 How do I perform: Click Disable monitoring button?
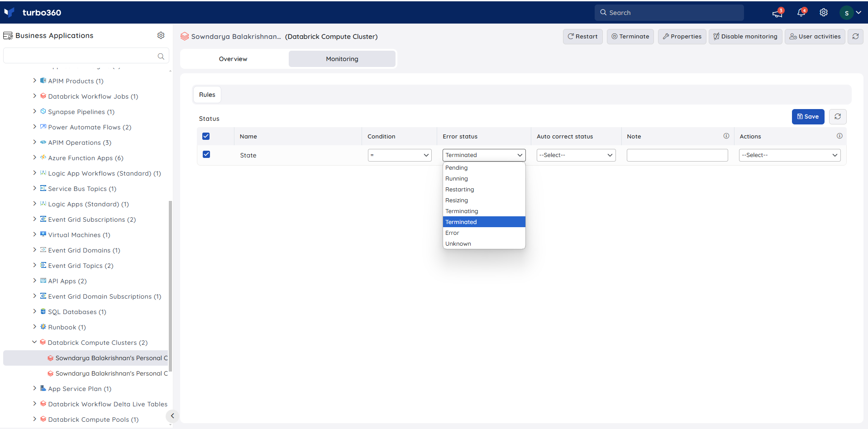click(x=745, y=37)
